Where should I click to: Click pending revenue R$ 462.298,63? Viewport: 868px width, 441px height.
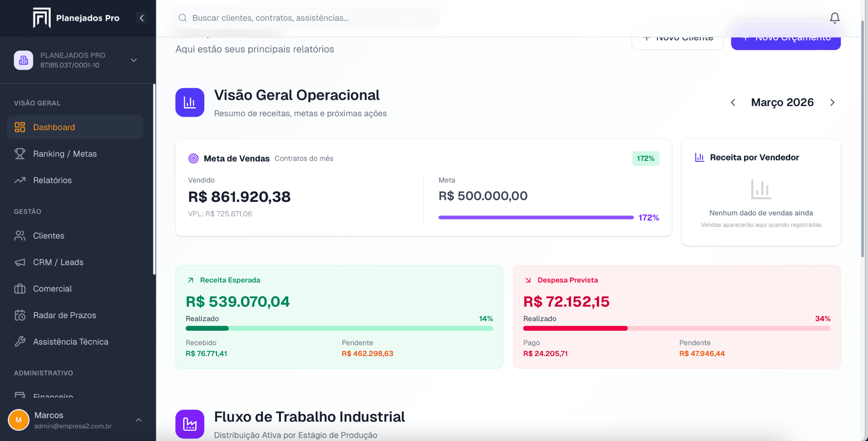[368, 353]
